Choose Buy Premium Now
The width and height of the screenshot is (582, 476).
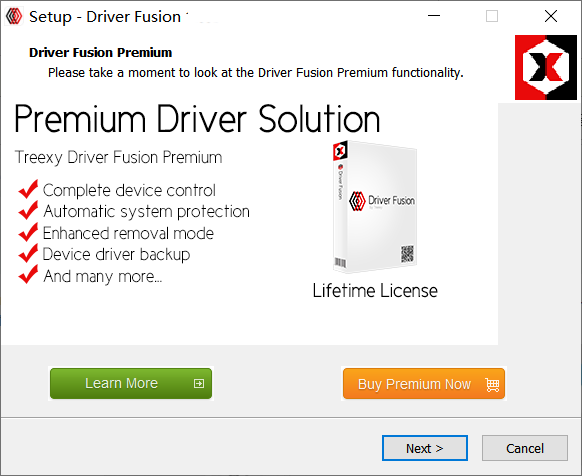point(424,384)
